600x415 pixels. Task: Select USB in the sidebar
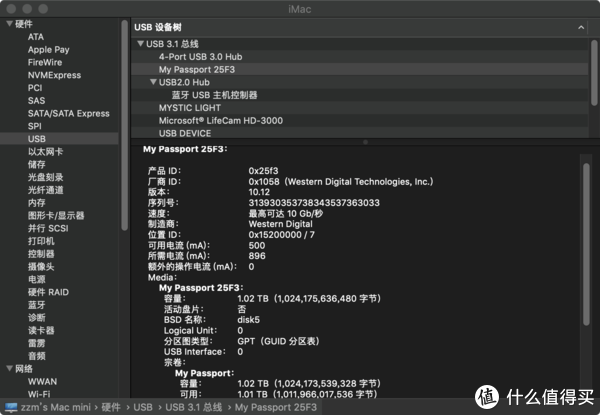37,139
